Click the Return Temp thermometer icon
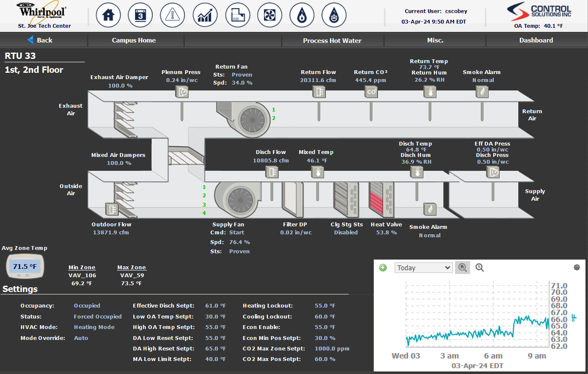Viewport: 588px width, 374px height. [x=430, y=92]
